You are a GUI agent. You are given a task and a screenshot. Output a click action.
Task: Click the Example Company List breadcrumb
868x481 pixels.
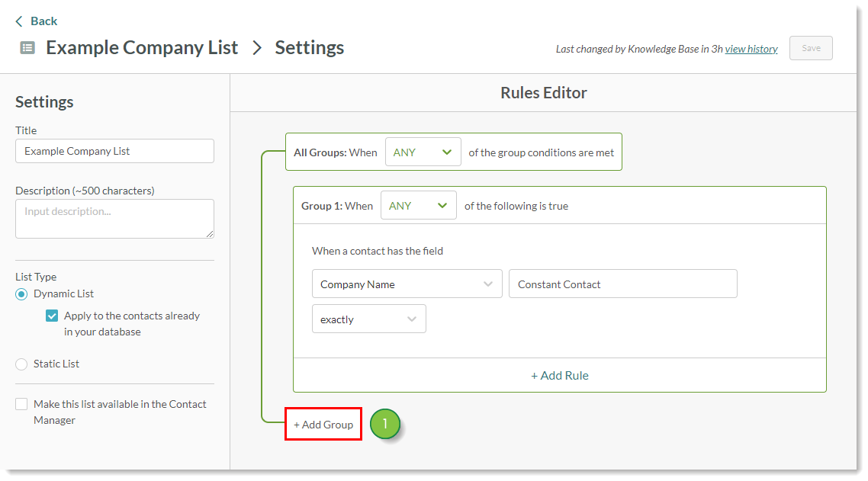coord(142,47)
